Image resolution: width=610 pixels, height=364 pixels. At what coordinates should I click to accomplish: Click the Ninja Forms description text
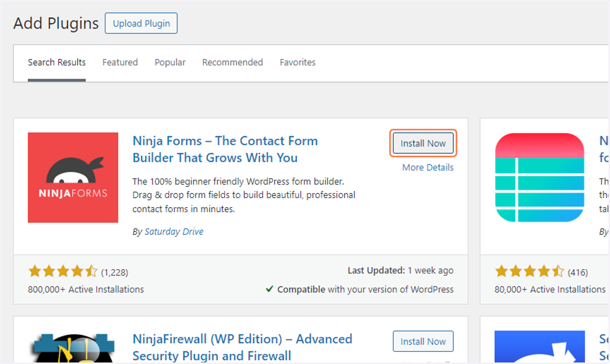pos(244,195)
